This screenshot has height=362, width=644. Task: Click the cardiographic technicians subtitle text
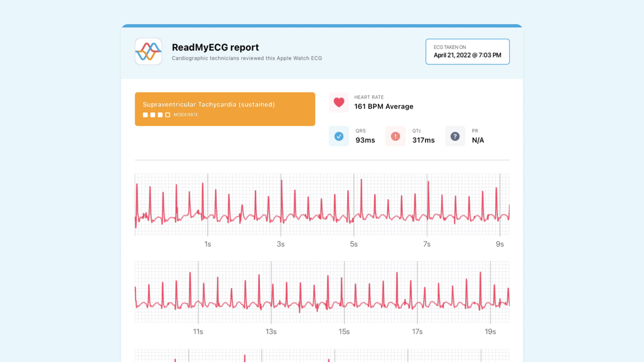click(x=247, y=58)
